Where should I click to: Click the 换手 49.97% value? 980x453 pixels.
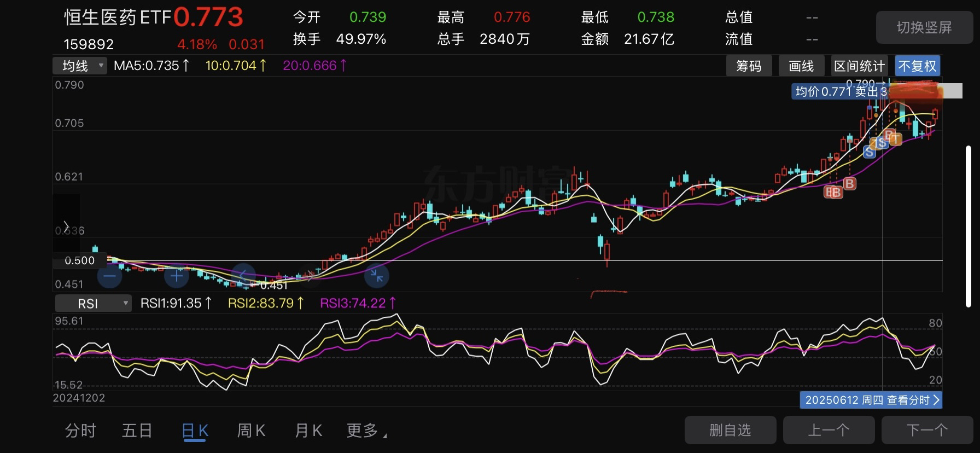(361, 39)
